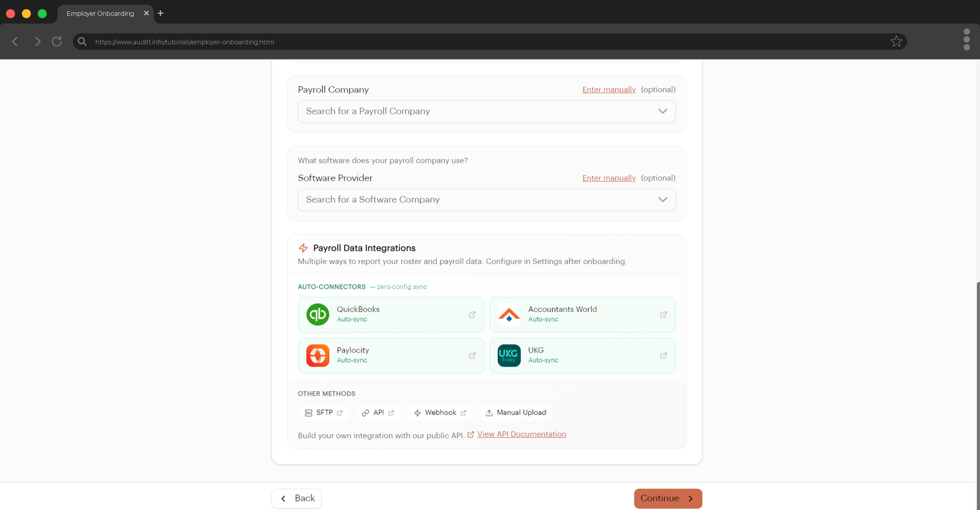This screenshot has width=980, height=510.
Task: Click the Manual Upload option
Action: click(516, 413)
